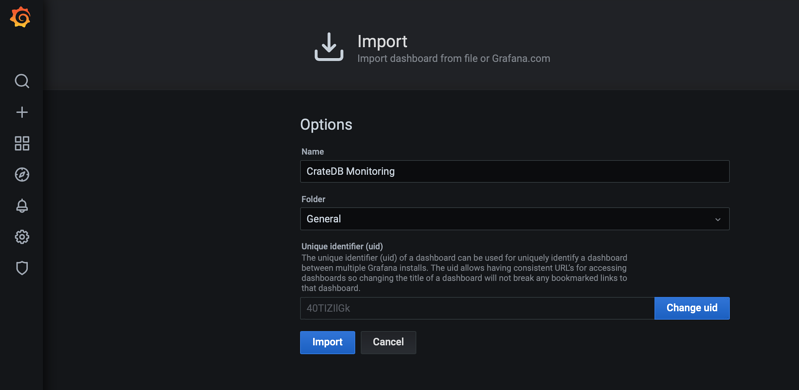Open the Folder dropdown showing General
Viewport: 799px width, 390px height.
pyautogui.click(x=515, y=219)
